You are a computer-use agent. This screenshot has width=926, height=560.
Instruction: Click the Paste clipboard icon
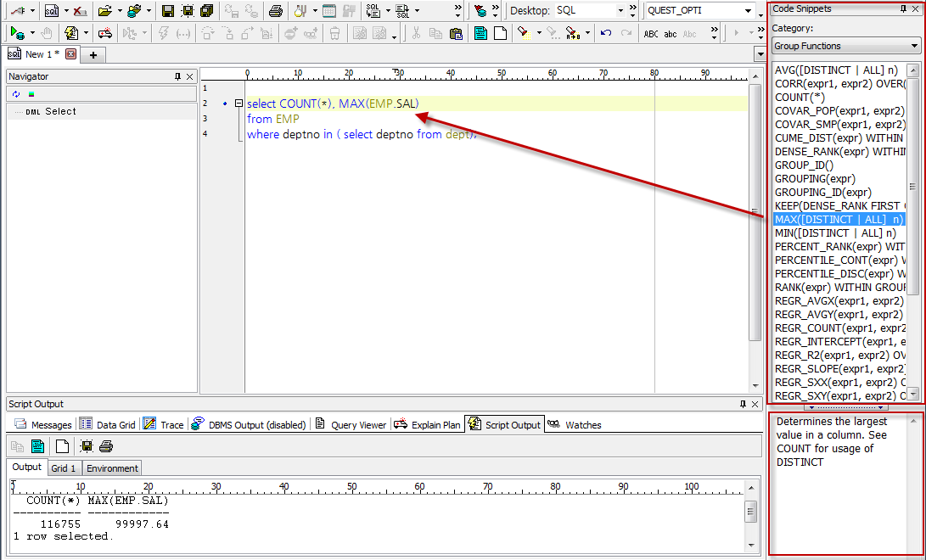click(456, 33)
